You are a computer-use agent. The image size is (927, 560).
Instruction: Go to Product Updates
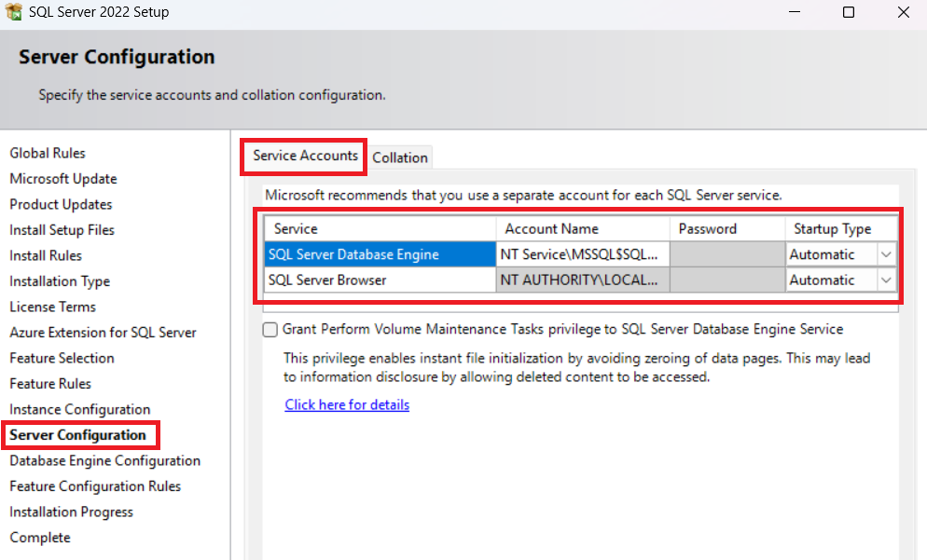click(x=60, y=204)
